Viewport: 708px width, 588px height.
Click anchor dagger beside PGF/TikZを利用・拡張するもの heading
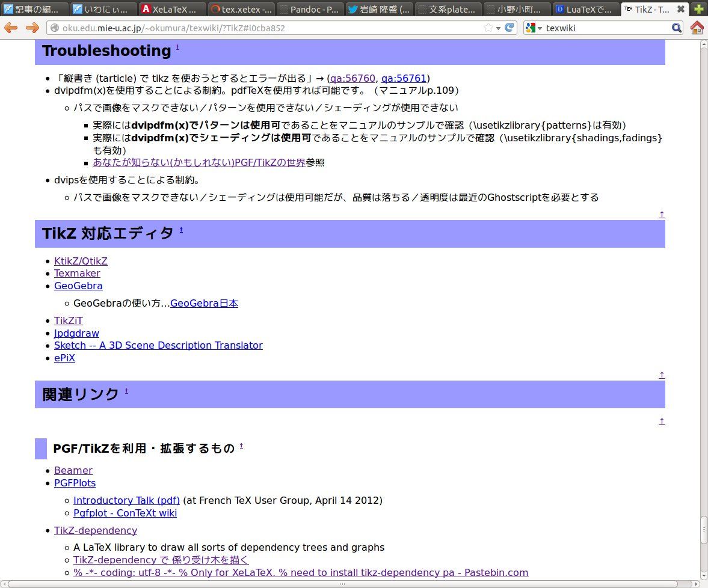coord(241,446)
